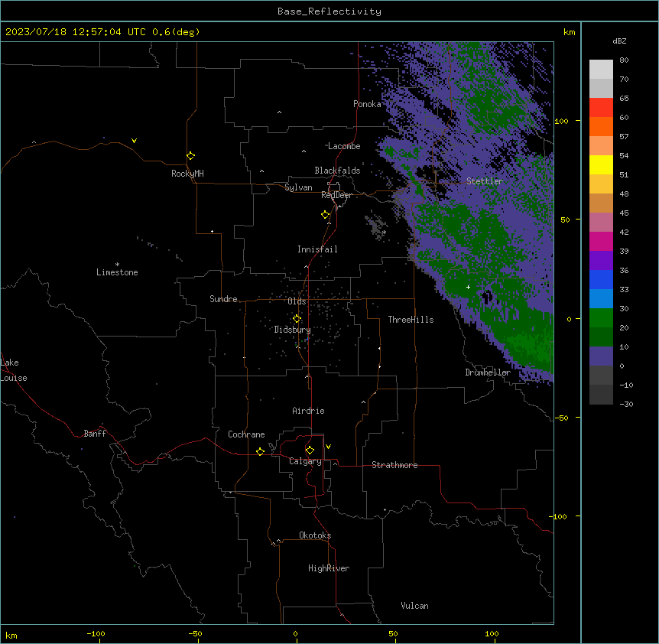Click the Sylvan label
Viewport: 659px width, 644px height.
(298, 187)
